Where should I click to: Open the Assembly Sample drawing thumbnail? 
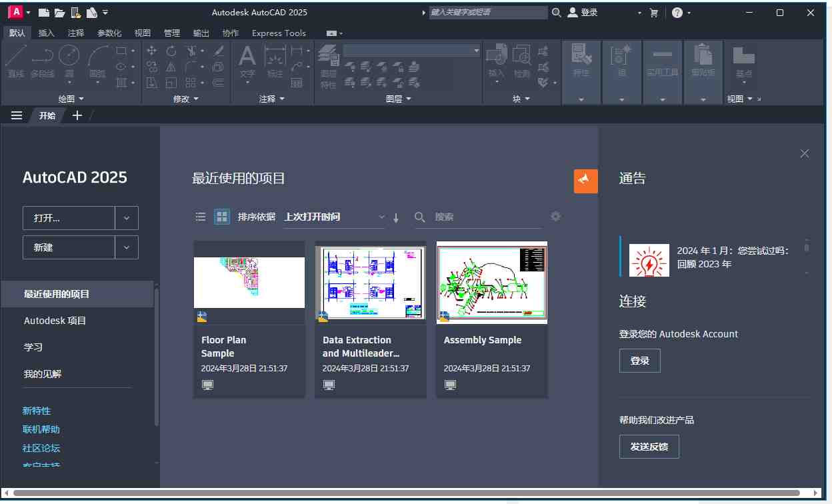tap(491, 282)
